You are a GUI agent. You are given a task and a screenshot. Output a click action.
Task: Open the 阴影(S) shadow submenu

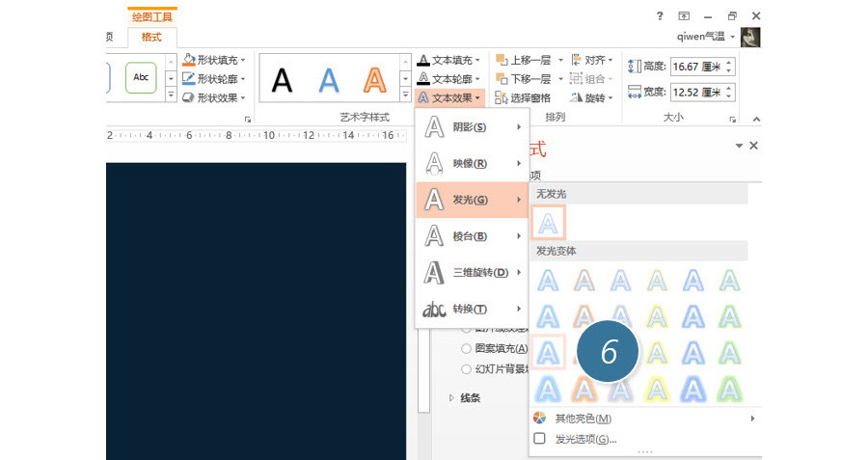[x=473, y=127]
